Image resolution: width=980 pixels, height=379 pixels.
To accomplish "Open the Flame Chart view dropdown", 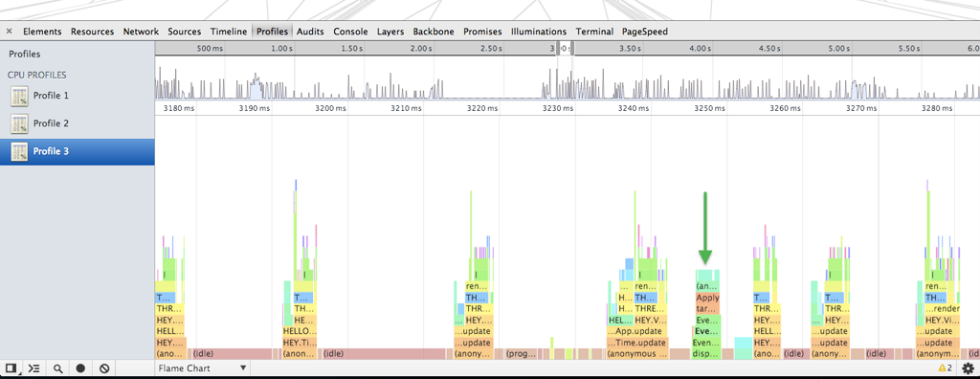I will click(202, 368).
